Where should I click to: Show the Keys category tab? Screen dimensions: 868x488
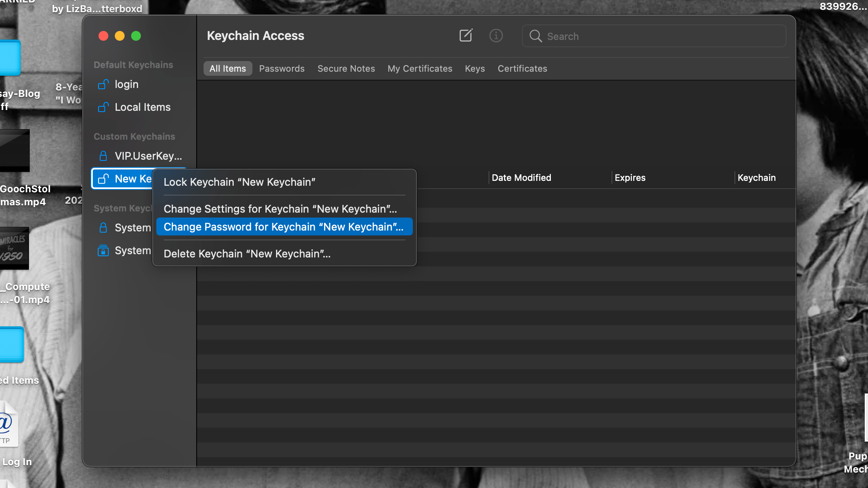coord(475,68)
